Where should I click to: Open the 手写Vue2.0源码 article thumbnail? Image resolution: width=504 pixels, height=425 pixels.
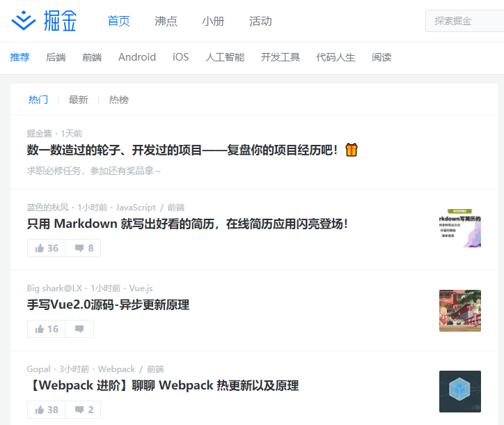(x=460, y=311)
